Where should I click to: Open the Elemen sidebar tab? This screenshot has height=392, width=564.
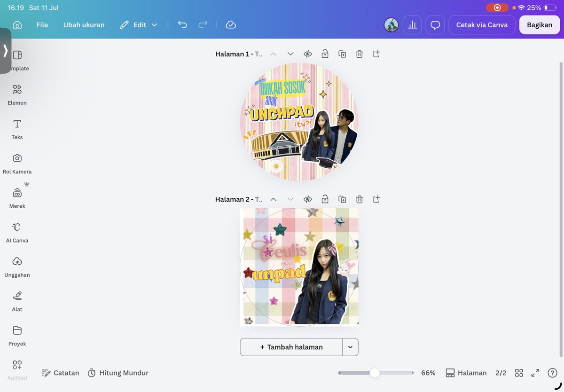point(17,94)
